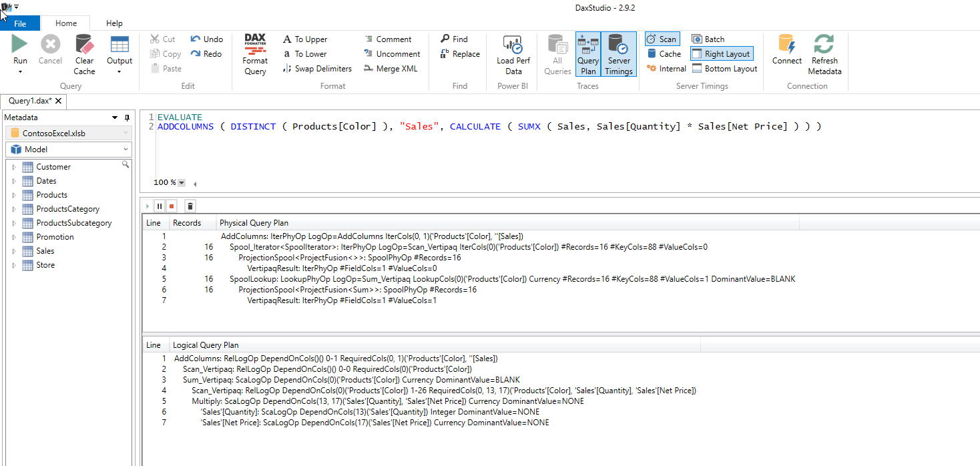The image size is (980, 466).
Task: Switch to the Help ribbon tab
Action: (113, 22)
